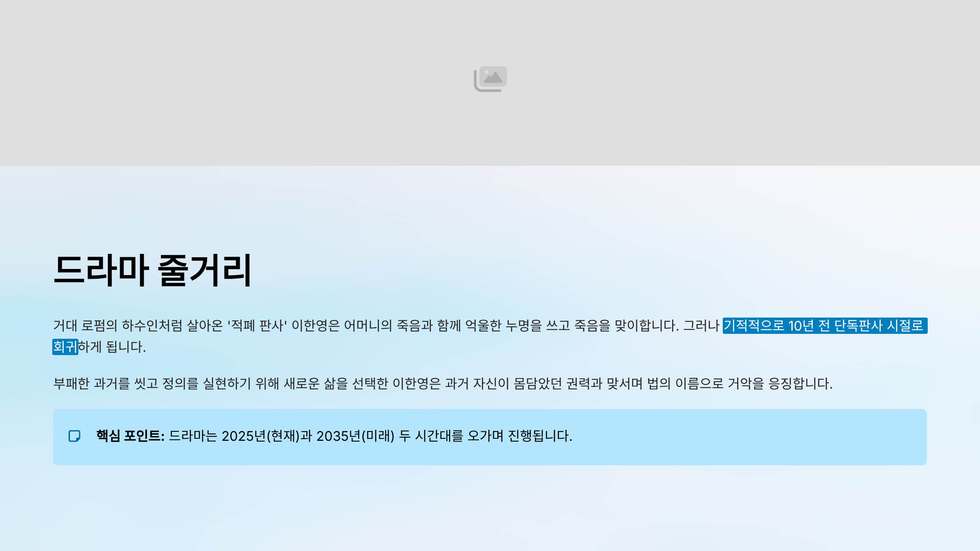Click the quoted phrase '적폐 판사'
The height and width of the screenshot is (551, 980).
pos(257,326)
